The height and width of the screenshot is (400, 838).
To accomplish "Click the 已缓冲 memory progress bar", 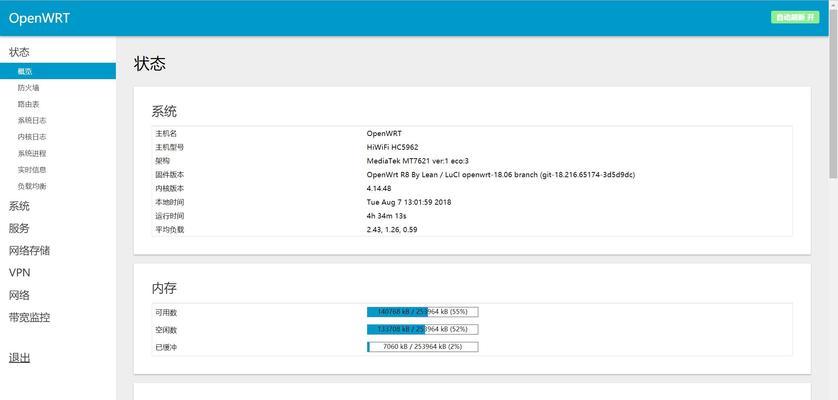I will [x=422, y=347].
